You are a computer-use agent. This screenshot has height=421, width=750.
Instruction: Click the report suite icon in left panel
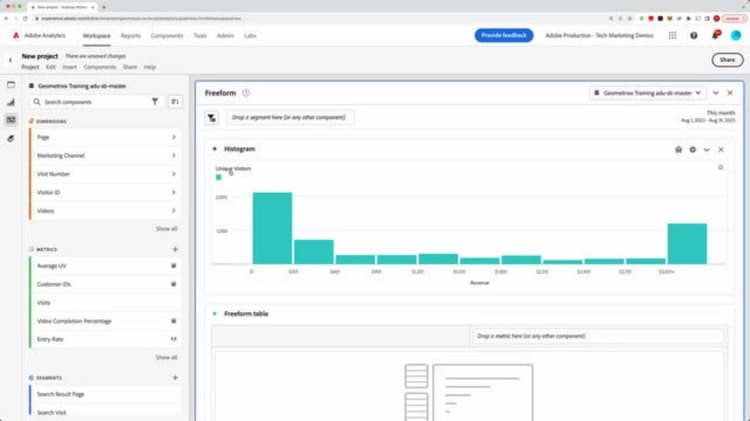point(31,86)
